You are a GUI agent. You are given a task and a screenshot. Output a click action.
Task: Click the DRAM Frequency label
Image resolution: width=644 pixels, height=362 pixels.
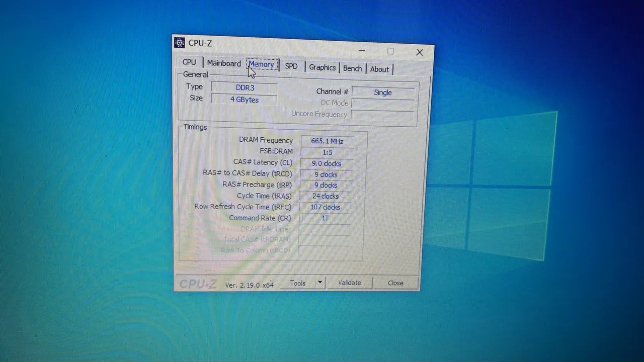[266, 140]
